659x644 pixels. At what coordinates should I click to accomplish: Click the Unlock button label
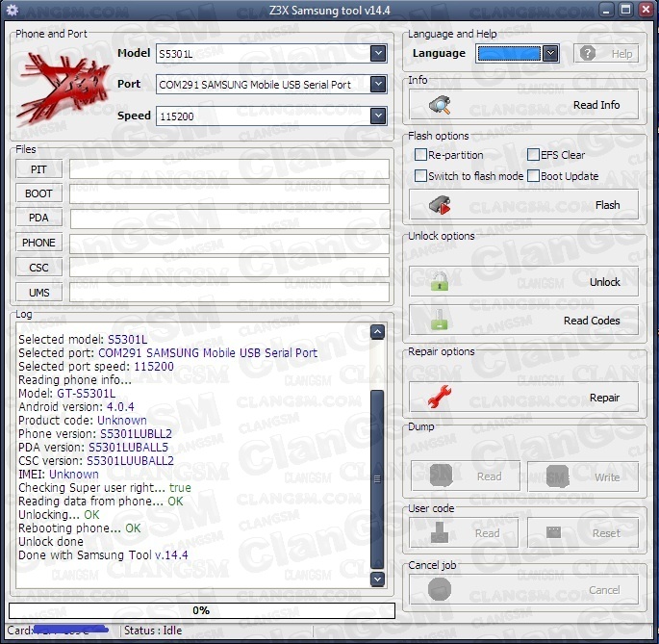605,282
